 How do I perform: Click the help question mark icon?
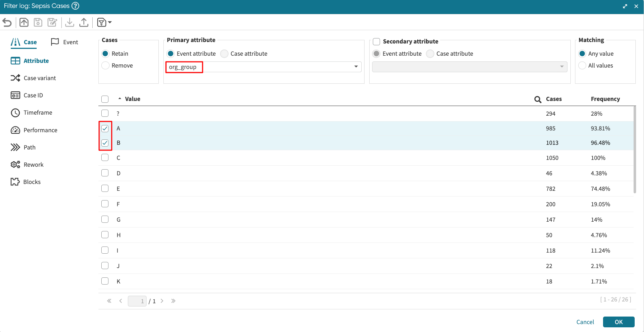click(75, 6)
